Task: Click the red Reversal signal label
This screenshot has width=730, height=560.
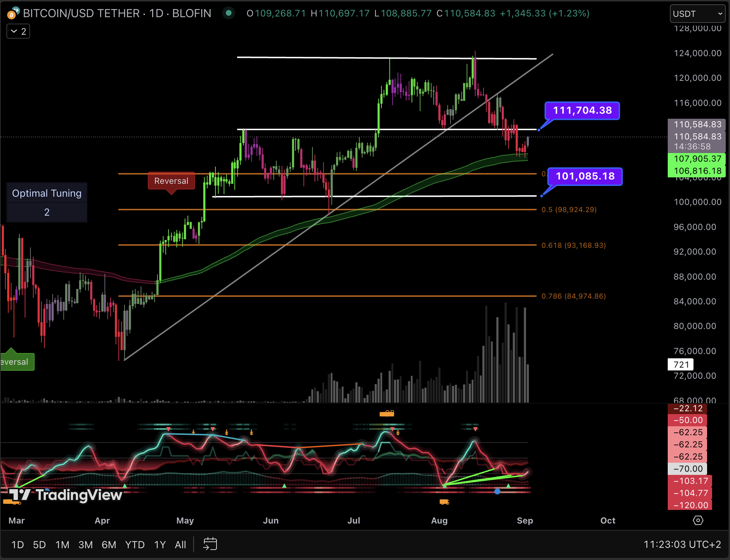Action: coord(171,181)
